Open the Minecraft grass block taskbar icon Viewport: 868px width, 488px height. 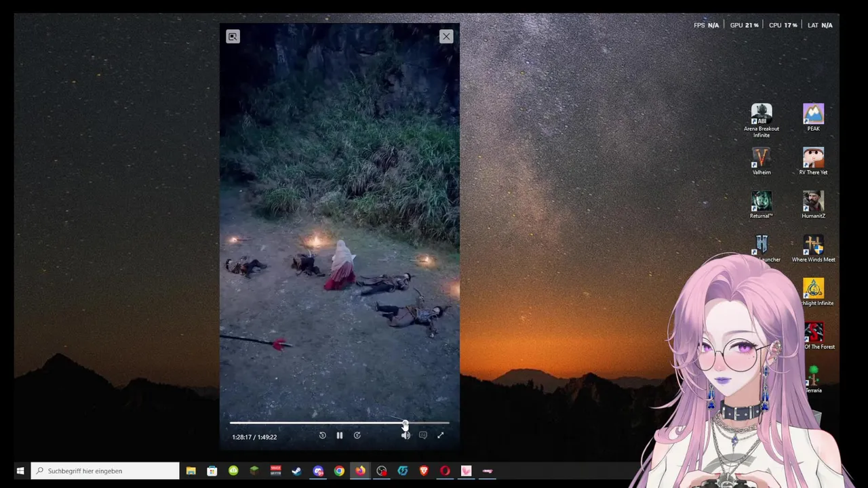click(x=254, y=471)
